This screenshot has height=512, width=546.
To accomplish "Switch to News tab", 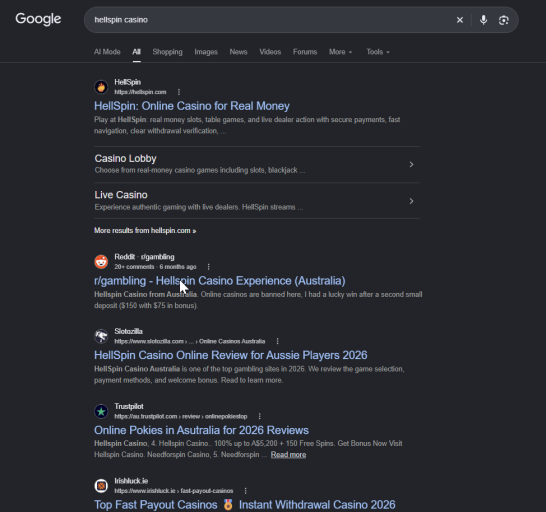I will pos(239,52).
